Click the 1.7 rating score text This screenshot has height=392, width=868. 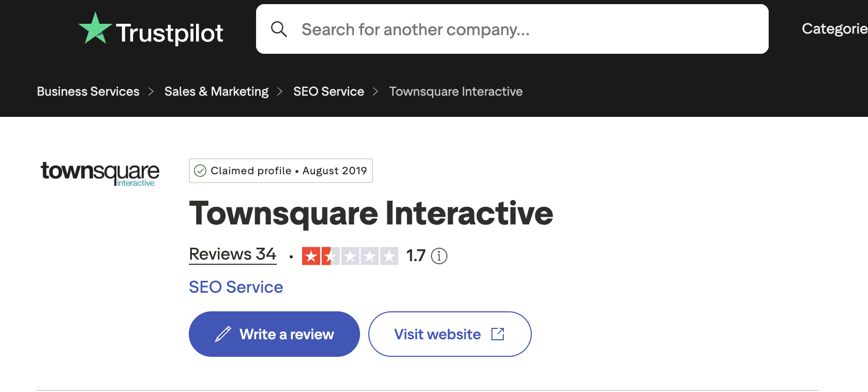pyautogui.click(x=416, y=255)
